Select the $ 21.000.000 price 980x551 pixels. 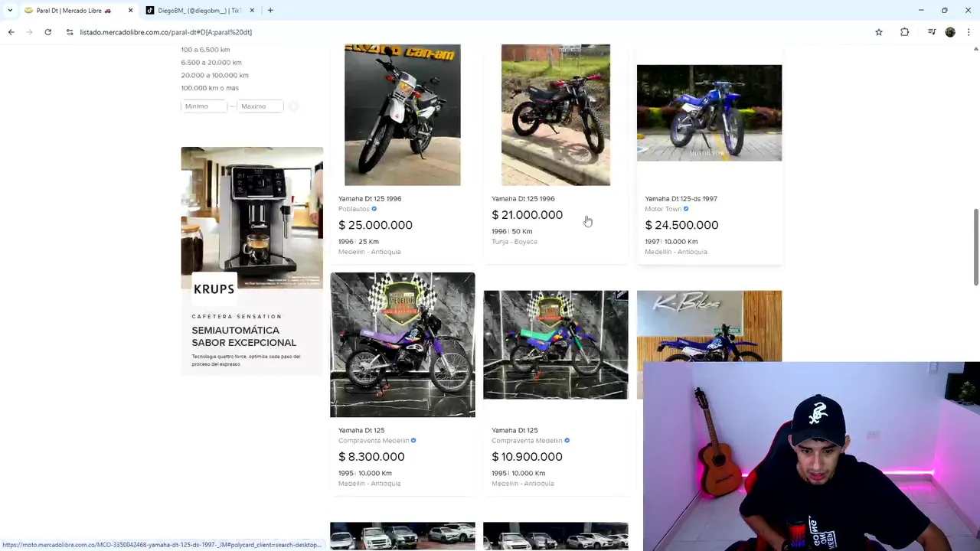(x=527, y=215)
